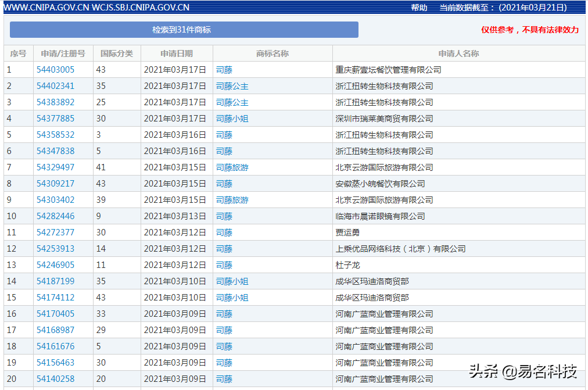Screen dimensions: 588x390
Task: Select trademark 司藤旅游 in row 9
Action: point(232,200)
